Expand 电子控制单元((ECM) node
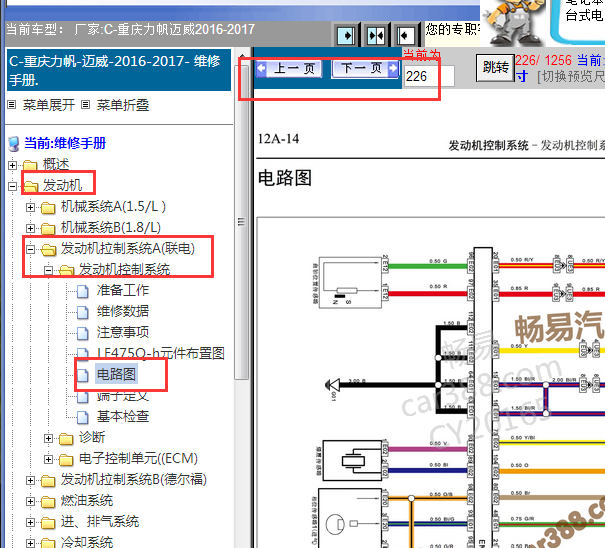Screen dimensions: 605x548 tap(48, 459)
